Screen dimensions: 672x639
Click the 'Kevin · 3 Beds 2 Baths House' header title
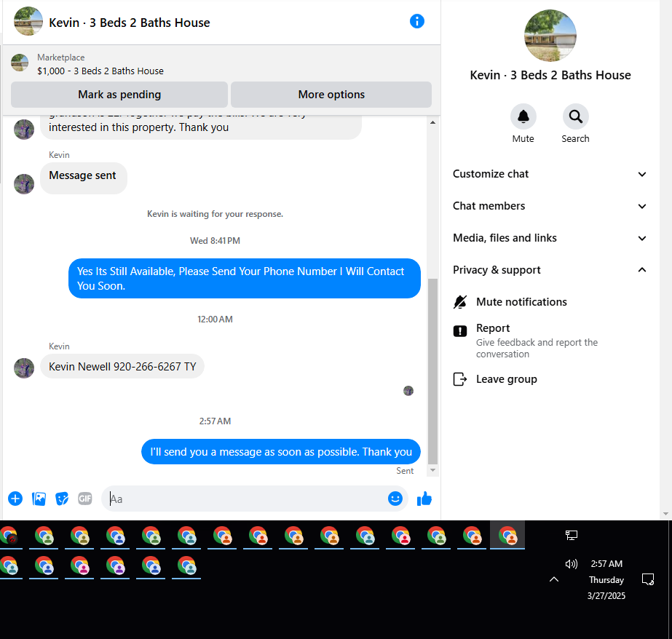tap(130, 23)
